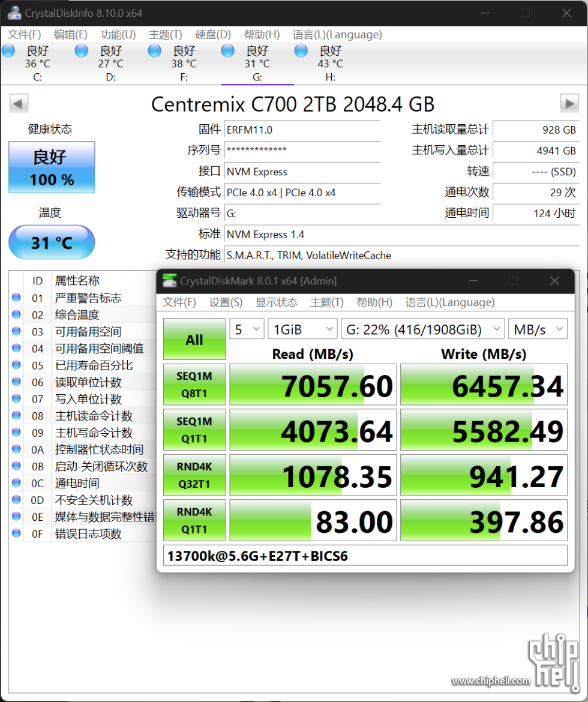Click status orb for drive H:
The height and width of the screenshot is (702, 588).
click(x=301, y=50)
